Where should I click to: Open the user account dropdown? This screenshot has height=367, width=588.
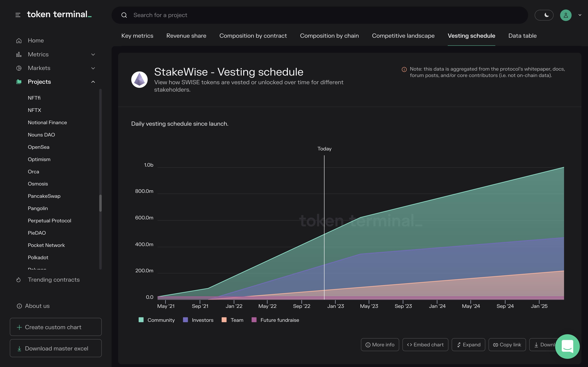(x=579, y=15)
